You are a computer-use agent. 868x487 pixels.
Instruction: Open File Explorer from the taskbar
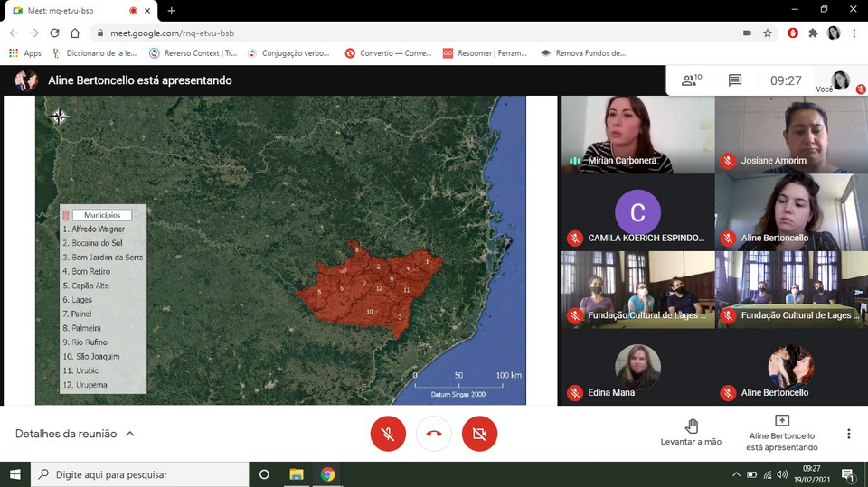296,474
